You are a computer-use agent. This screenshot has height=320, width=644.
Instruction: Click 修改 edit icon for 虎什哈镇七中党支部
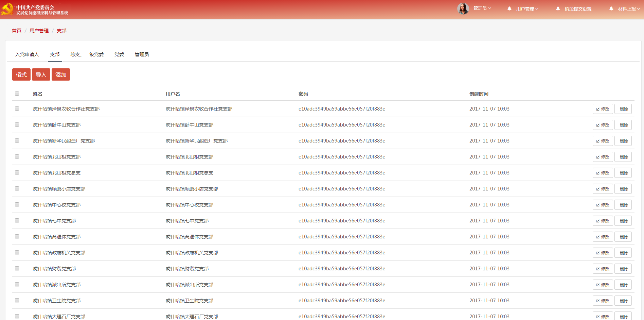coord(598,221)
